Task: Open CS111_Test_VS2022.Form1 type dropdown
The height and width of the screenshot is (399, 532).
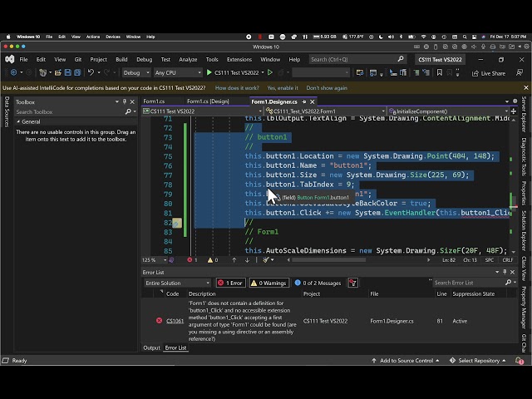Action: pyautogui.click(x=325, y=111)
